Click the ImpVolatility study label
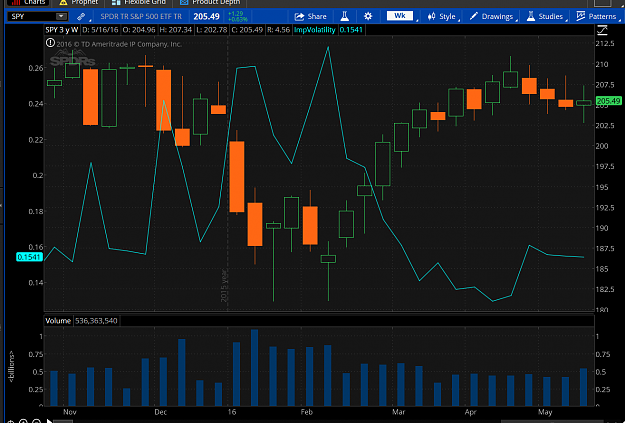The width and height of the screenshot is (625, 423). [314, 30]
